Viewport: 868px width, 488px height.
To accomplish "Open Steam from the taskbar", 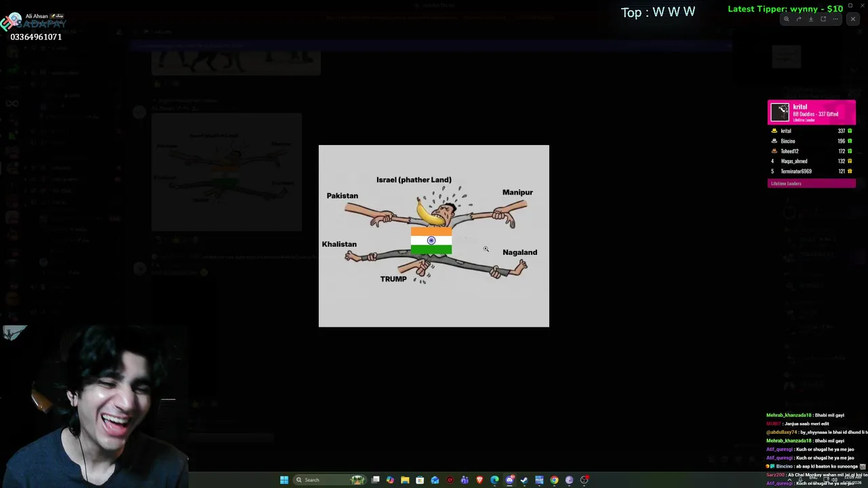I will point(524,480).
